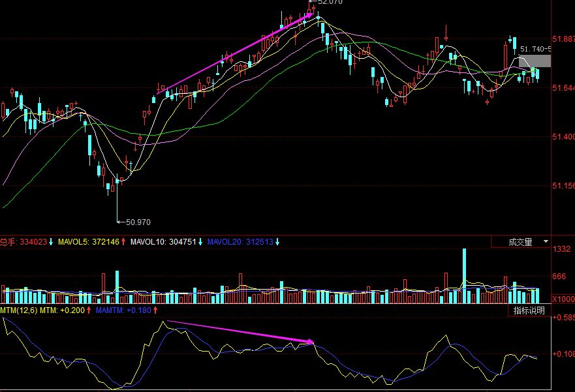
Task: Click the +0.585 MTM axis label
Action: (x=563, y=318)
